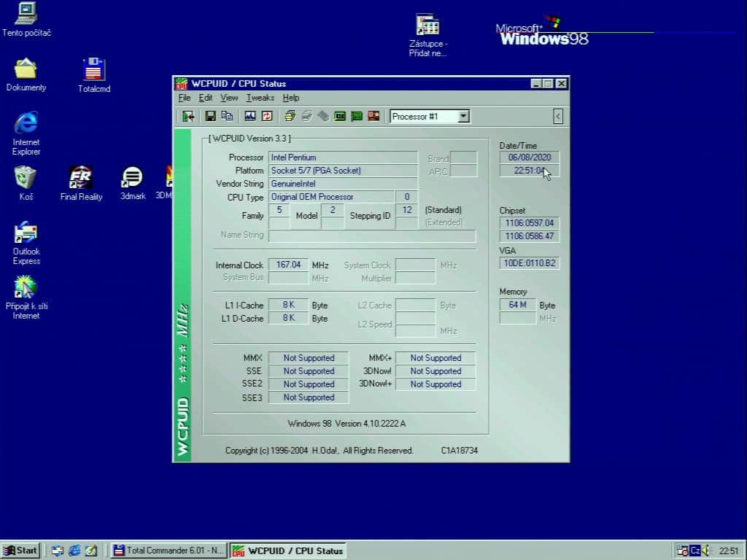This screenshot has height=560, width=747.
Task: Click the task scheduler tray icon
Action: [682, 551]
